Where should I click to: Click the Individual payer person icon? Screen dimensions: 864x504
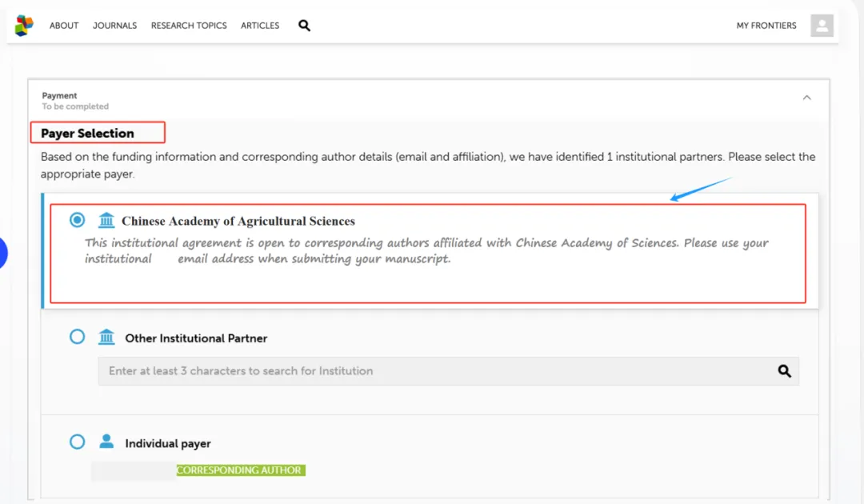click(x=106, y=442)
